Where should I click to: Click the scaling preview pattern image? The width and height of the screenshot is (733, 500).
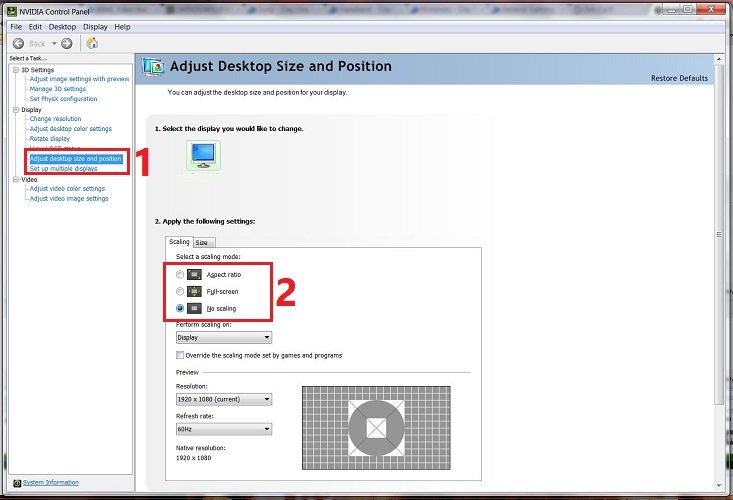[376, 428]
